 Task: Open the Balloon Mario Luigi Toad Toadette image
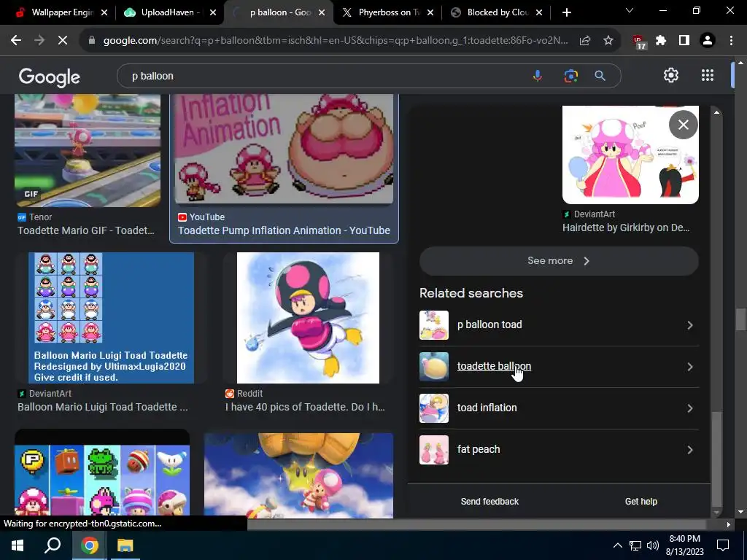pyautogui.click(x=111, y=318)
